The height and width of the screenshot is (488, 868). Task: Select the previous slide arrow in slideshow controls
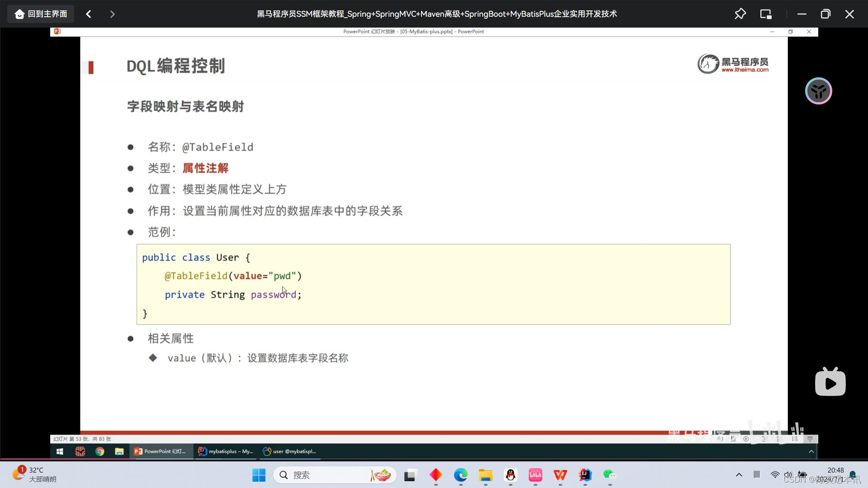coord(720,439)
